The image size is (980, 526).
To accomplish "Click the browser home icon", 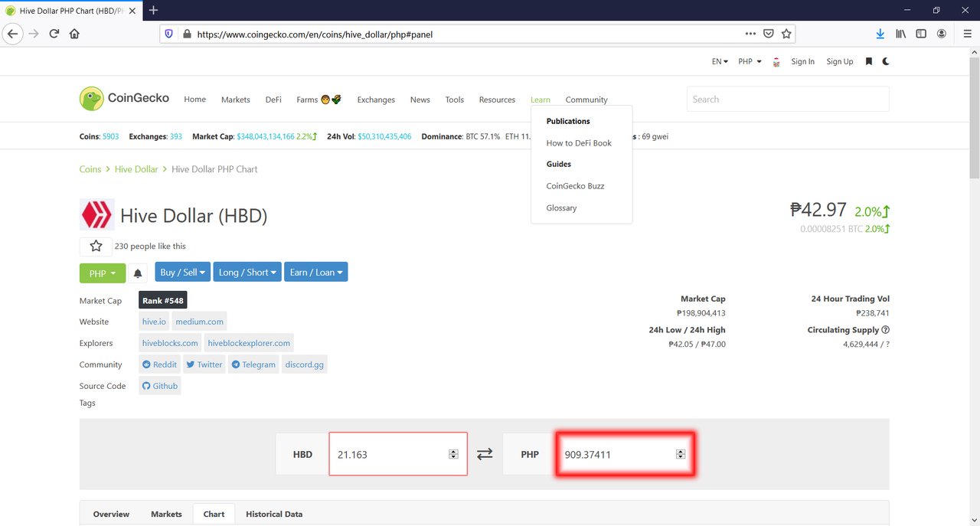I will pos(74,34).
